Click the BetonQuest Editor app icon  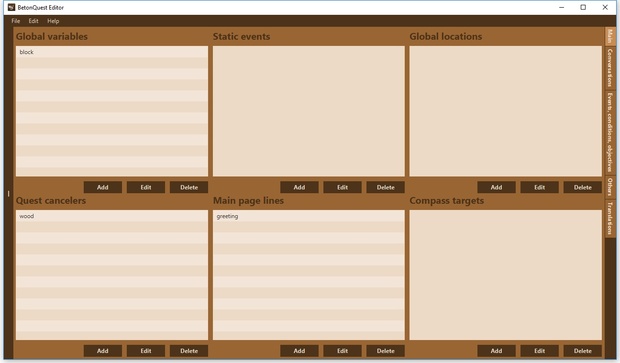point(11,7)
